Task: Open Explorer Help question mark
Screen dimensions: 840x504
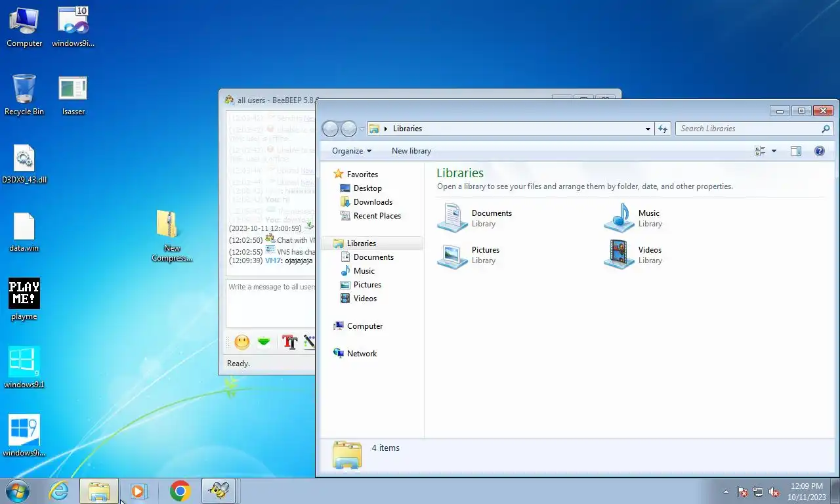Action: coord(819,151)
